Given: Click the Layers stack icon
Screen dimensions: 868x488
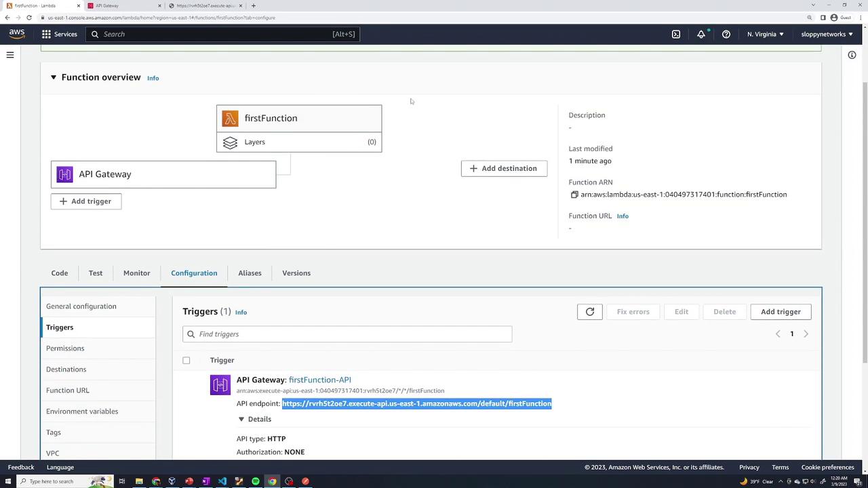Looking at the screenshot, I should click(x=230, y=142).
